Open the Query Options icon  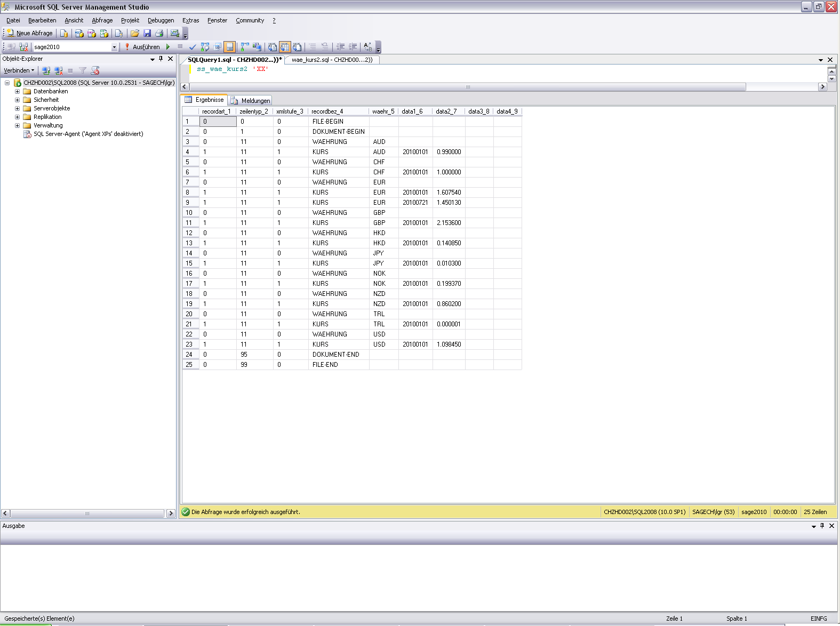(x=218, y=47)
